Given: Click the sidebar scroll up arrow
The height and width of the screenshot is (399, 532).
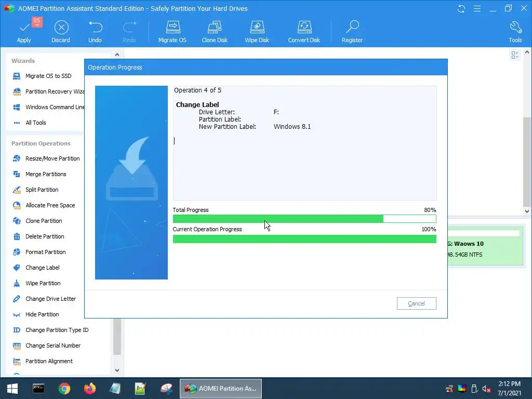Looking at the screenshot, I should pyautogui.click(x=117, y=55).
